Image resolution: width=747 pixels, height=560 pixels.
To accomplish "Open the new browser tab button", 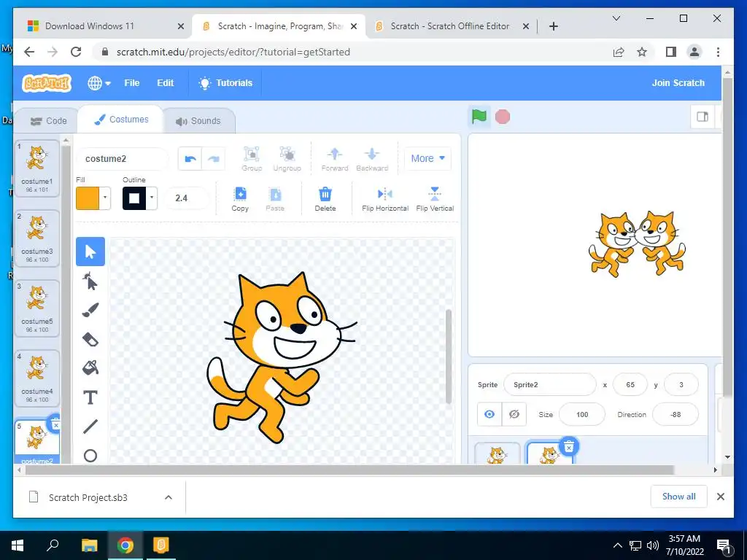I will 553,26.
